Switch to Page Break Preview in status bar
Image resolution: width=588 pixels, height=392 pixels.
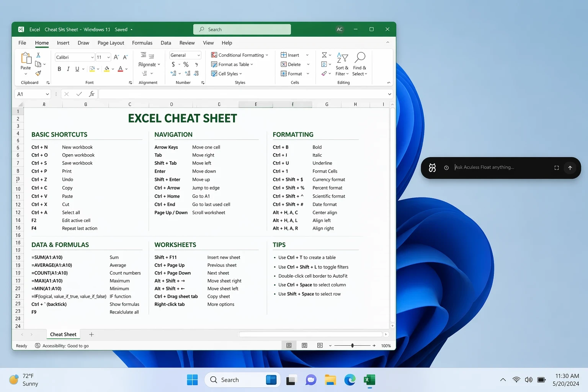(x=320, y=345)
